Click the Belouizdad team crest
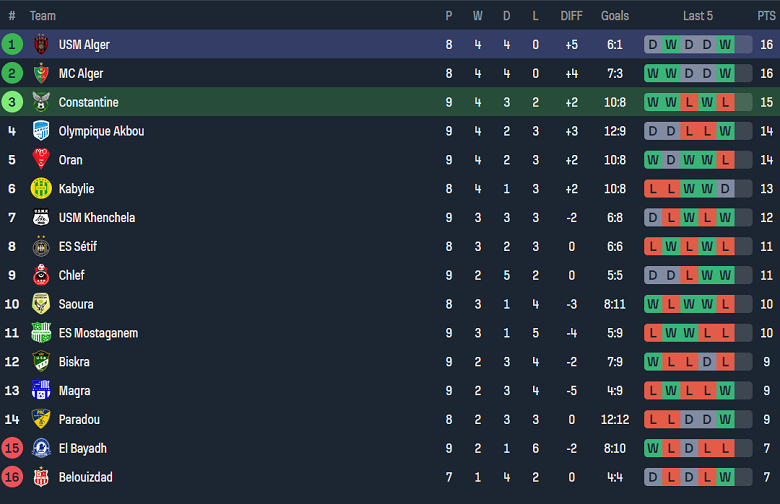The width and height of the screenshot is (780, 504). 41,477
